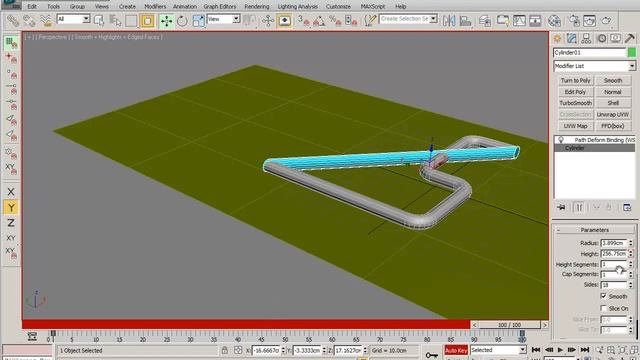Click the Select Object tool

(99, 20)
